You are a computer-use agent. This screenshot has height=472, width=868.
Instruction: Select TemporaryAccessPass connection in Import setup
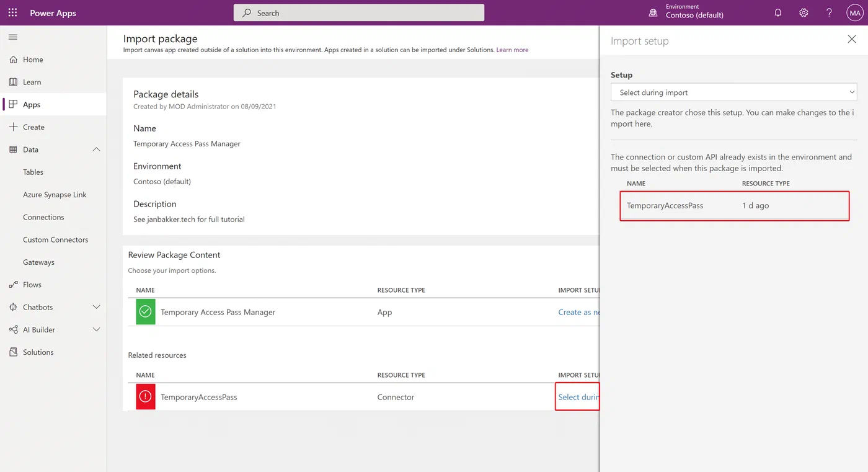[734, 206]
